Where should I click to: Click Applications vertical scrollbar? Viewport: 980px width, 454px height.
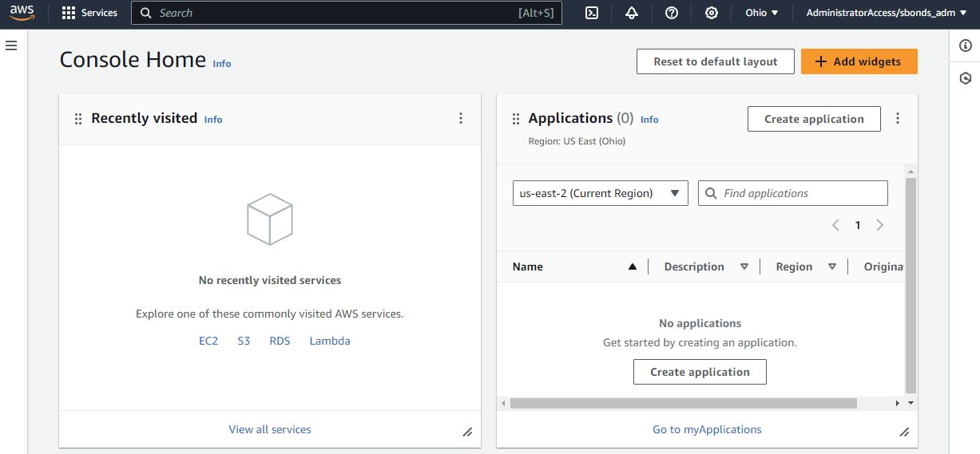pos(911,285)
